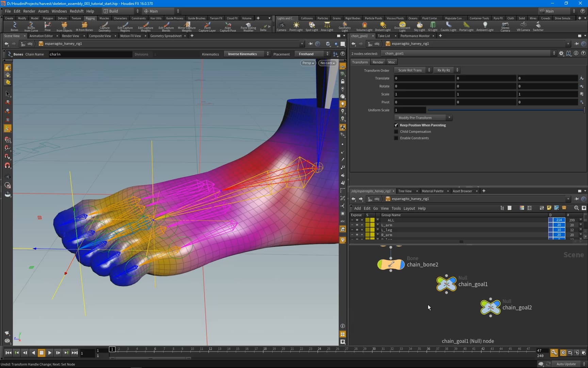Enable the Child Compensation checkbox
This screenshot has height=368, width=588.
click(x=396, y=132)
